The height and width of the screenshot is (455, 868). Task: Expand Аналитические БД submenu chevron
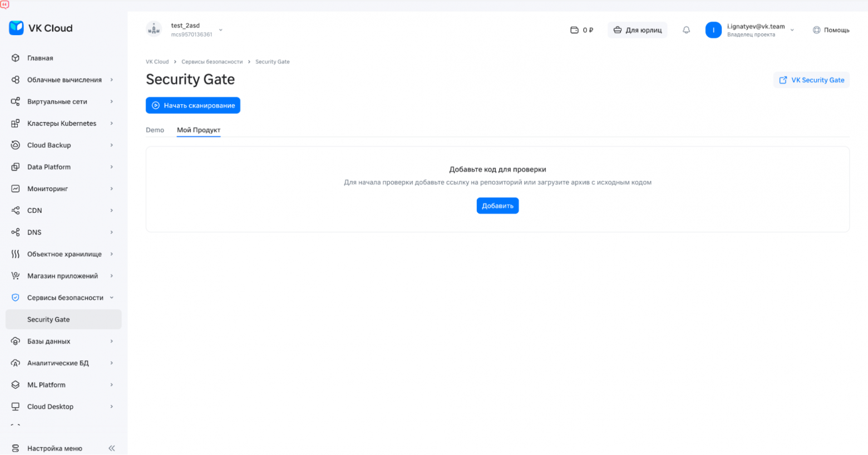point(112,363)
